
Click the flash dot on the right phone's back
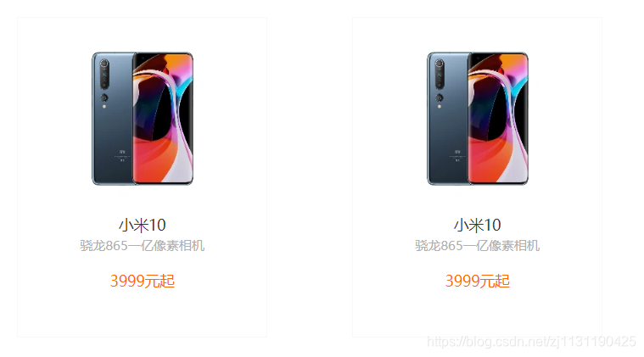click(440, 107)
